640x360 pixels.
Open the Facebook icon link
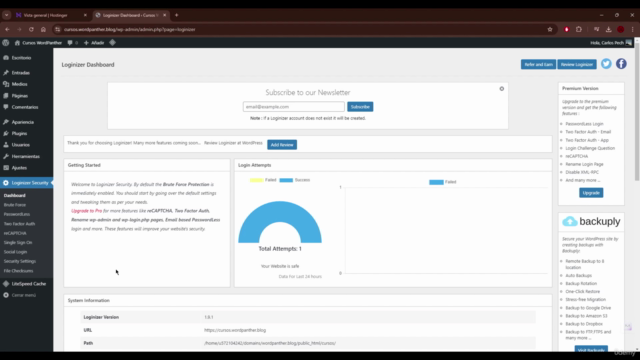coord(621,64)
